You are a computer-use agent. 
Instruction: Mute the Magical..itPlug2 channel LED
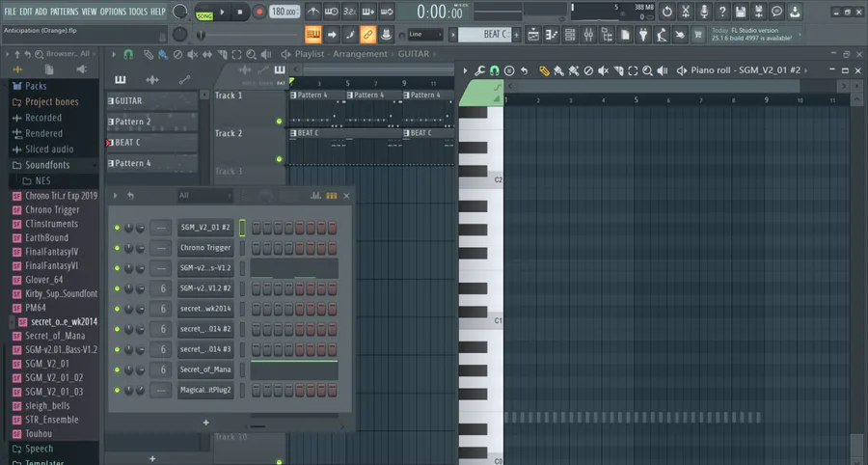pyautogui.click(x=117, y=391)
